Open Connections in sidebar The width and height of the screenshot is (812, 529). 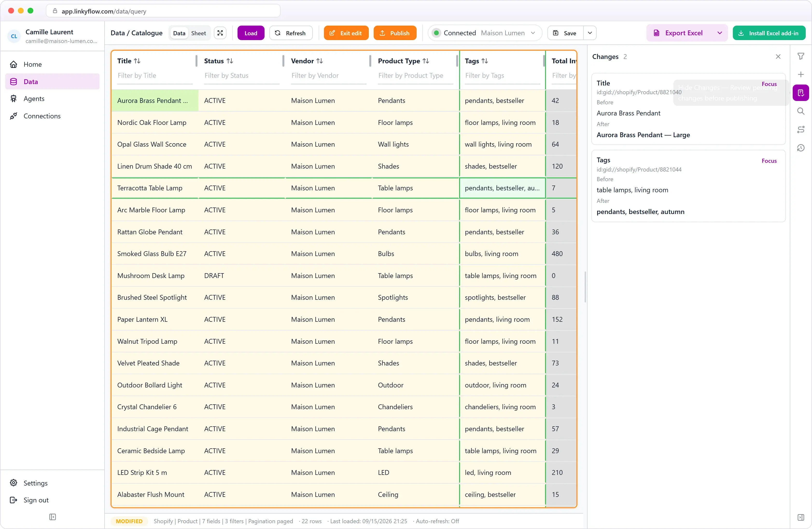tap(52, 116)
